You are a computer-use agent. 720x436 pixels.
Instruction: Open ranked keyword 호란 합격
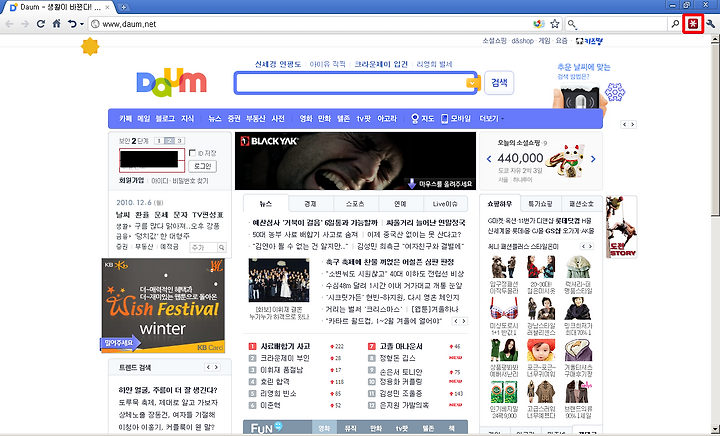[275, 381]
